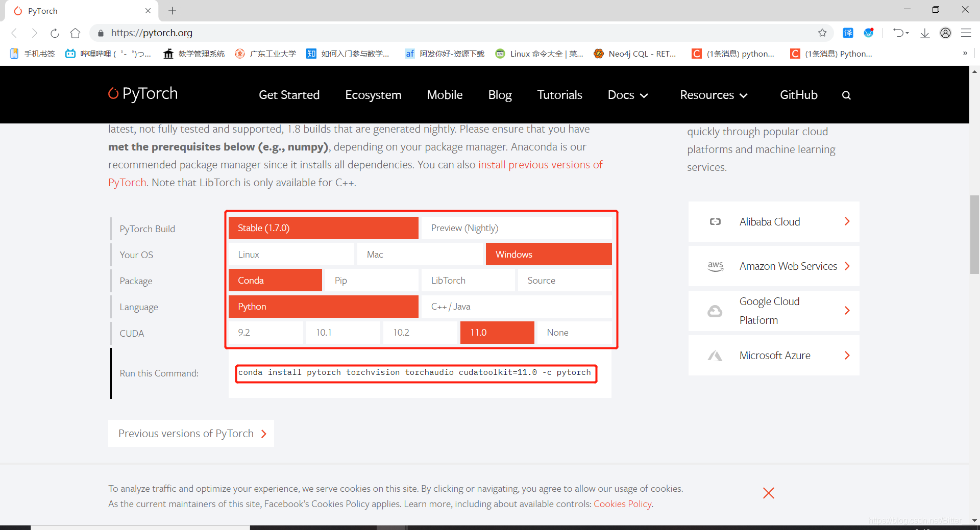Open Blog nav item
This screenshot has width=980, height=530.
tap(500, 95)
